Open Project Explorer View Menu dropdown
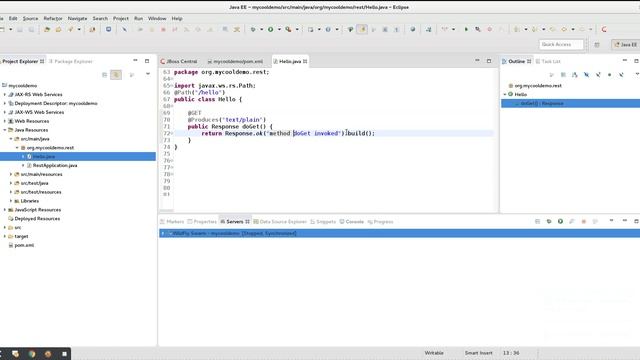 (148, 74)
